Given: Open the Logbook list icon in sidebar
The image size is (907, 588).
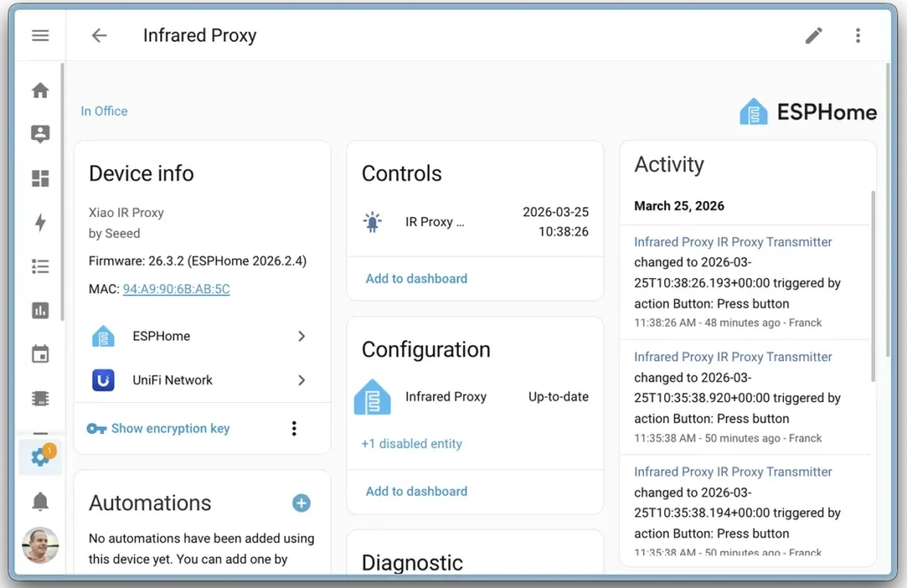Looking at the screenshot, I should click(x=41, y=266).
